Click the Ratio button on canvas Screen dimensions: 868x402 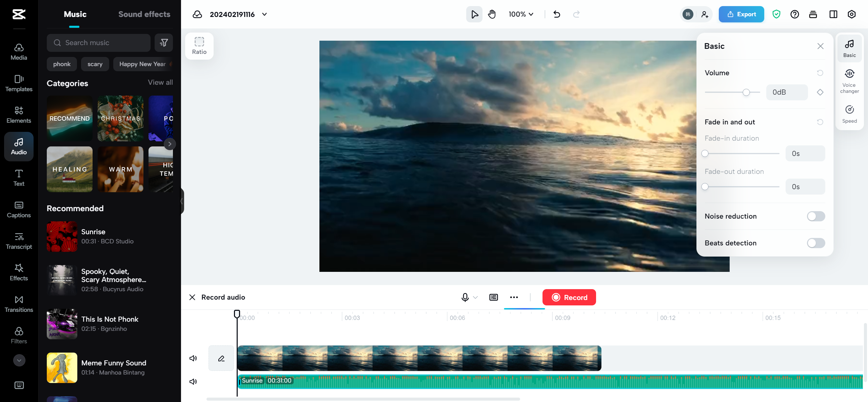[199, 46]
